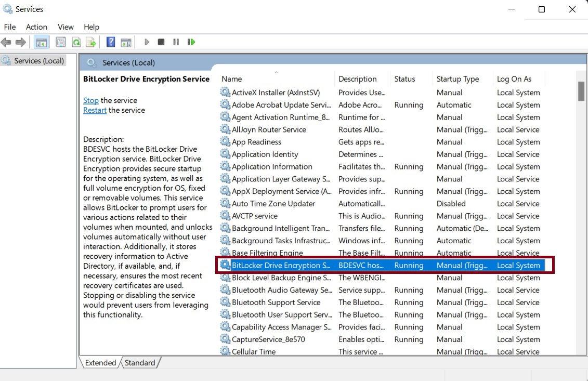
Task: Switch to the Standard tab
Action: coord(140,363)
